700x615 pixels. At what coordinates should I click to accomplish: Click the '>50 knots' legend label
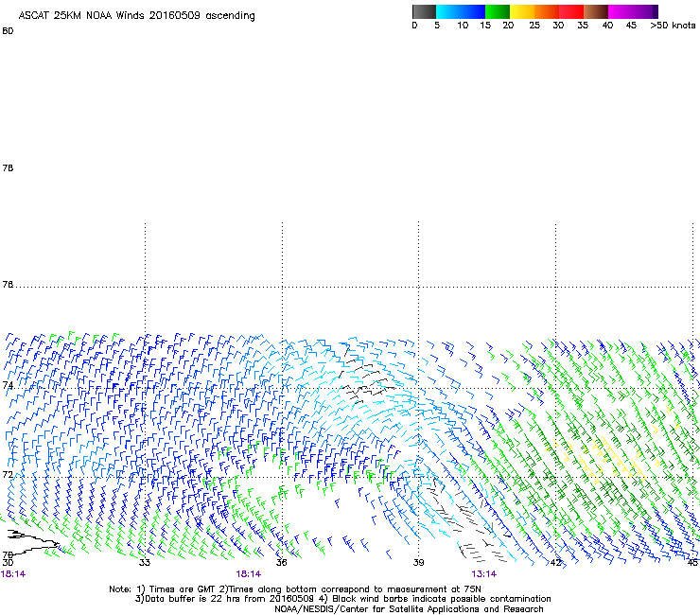tap(673, 26)
